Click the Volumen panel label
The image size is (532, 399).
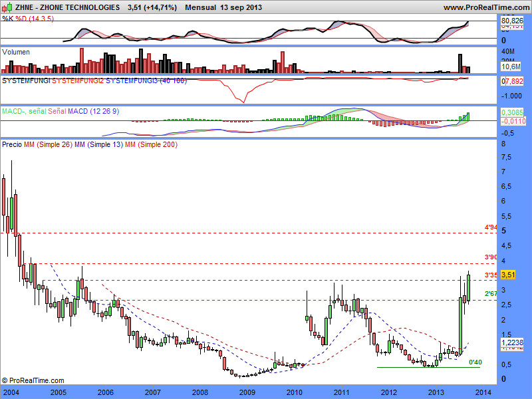click(x=16, y=52)
